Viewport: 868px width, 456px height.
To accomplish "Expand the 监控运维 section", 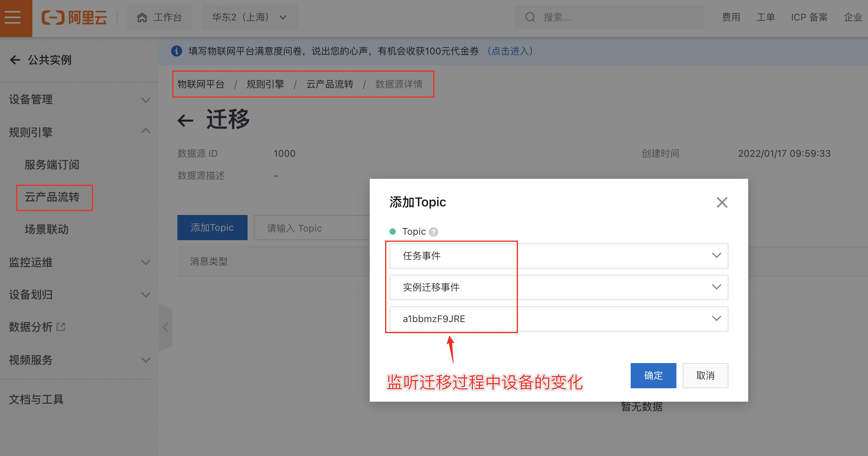I will (x=79, y=262).
